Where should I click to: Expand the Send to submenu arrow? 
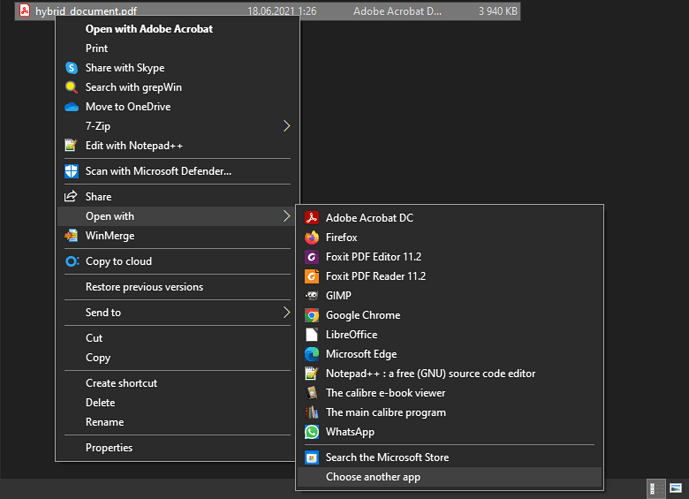click(x=286, y=312)
